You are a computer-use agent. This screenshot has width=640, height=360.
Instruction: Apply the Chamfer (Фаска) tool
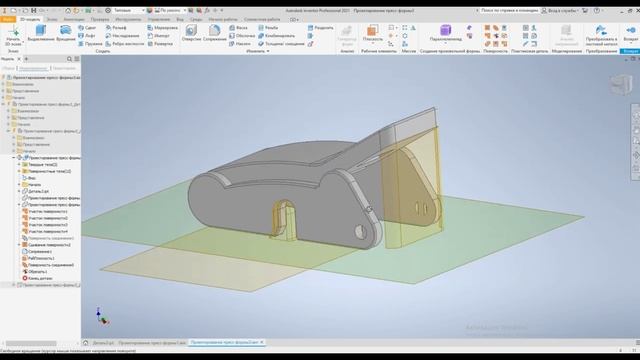(238, 28)
